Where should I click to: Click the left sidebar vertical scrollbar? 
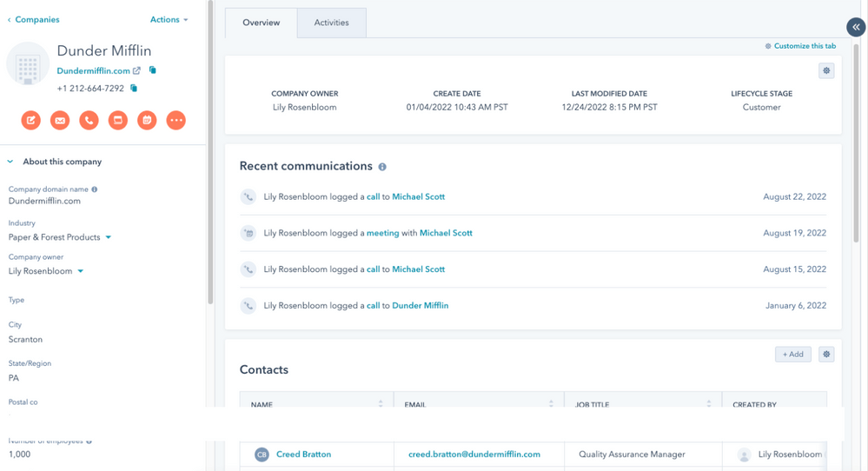click(x=210, y=152)
